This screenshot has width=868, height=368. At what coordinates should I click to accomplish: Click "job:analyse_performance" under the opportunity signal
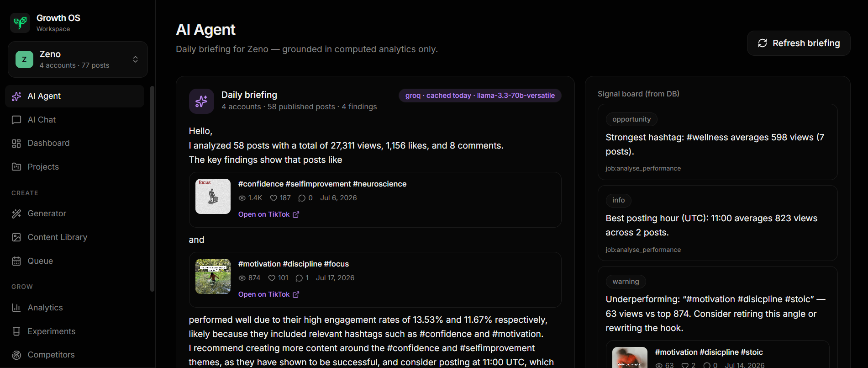[643, 168]
